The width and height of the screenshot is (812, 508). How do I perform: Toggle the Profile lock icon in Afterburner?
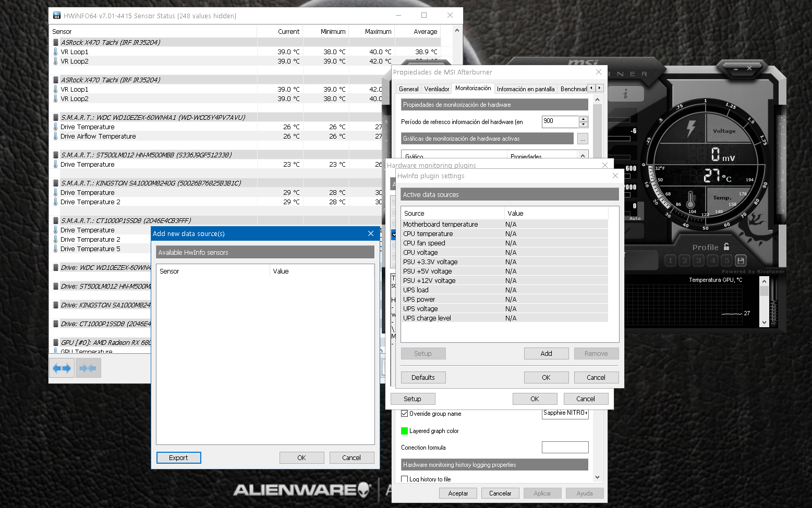726,246
